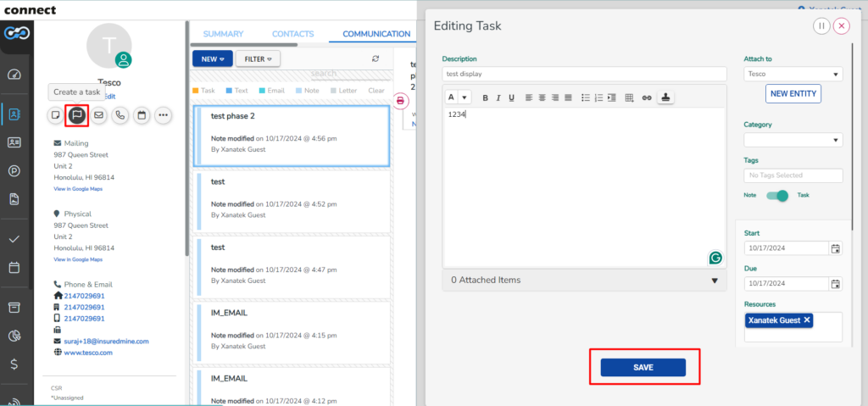Filter list by Email type
Viewport: 868px width, 406px height.
click(x=272, y=91)
